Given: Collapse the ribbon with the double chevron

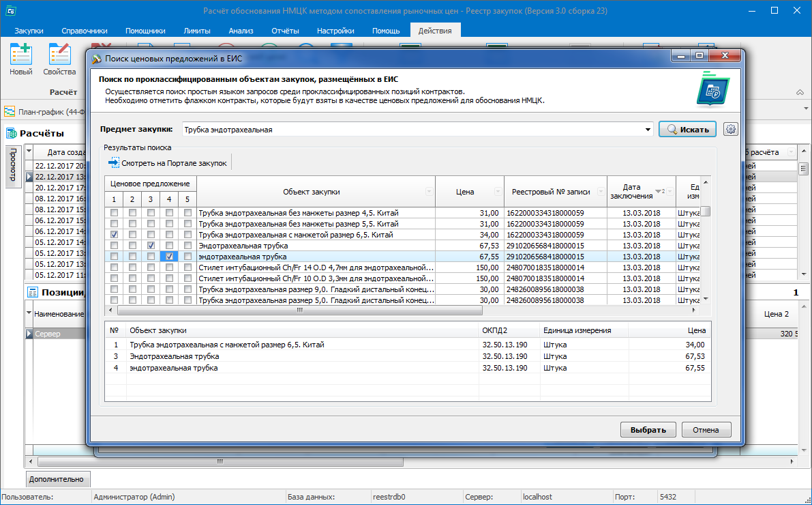Looking at the screenshot, I should pyautogui.click(x=800, y=92).
